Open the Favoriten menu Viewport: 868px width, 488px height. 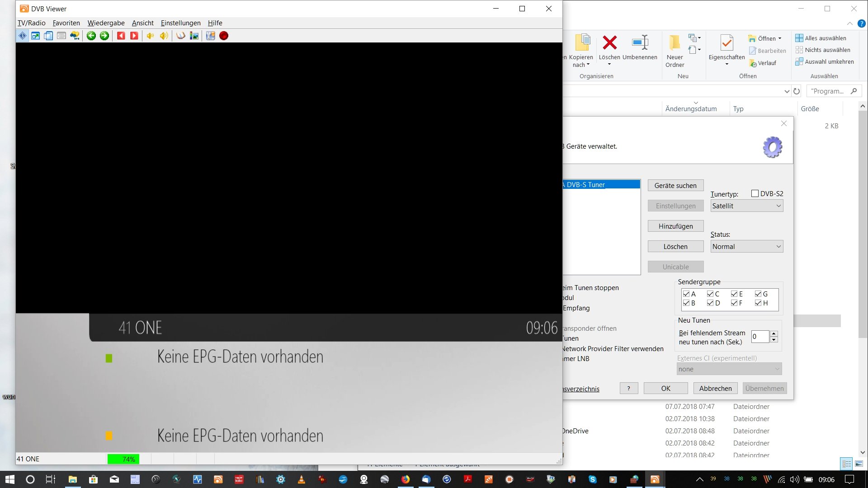click(66, 23)
